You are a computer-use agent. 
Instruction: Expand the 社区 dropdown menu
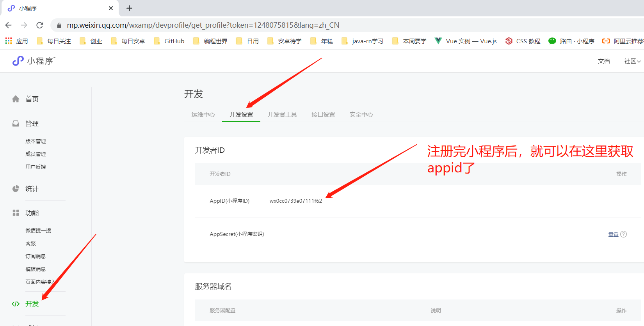[632, 61]
